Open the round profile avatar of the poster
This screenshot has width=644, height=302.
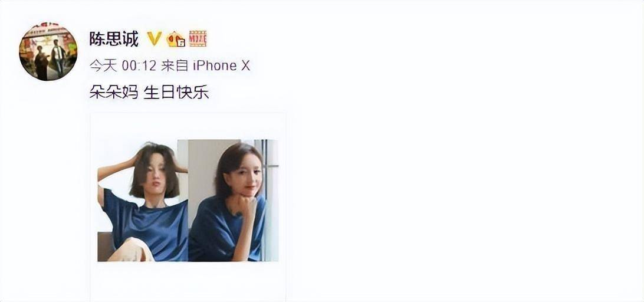point(48,51)
